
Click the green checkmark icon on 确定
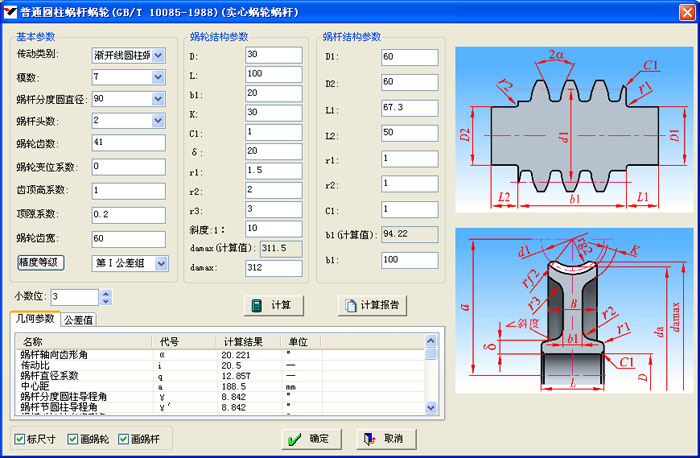click(x=293, y=439)
